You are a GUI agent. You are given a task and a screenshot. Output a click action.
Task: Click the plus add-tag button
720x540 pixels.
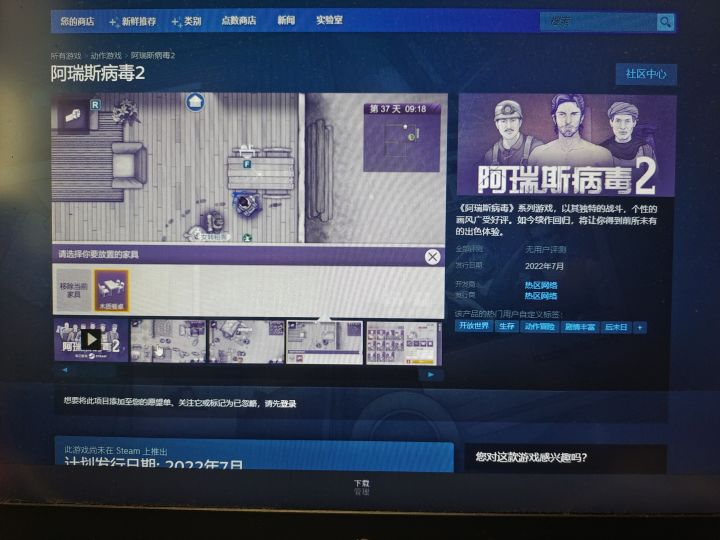pos(640,327)
